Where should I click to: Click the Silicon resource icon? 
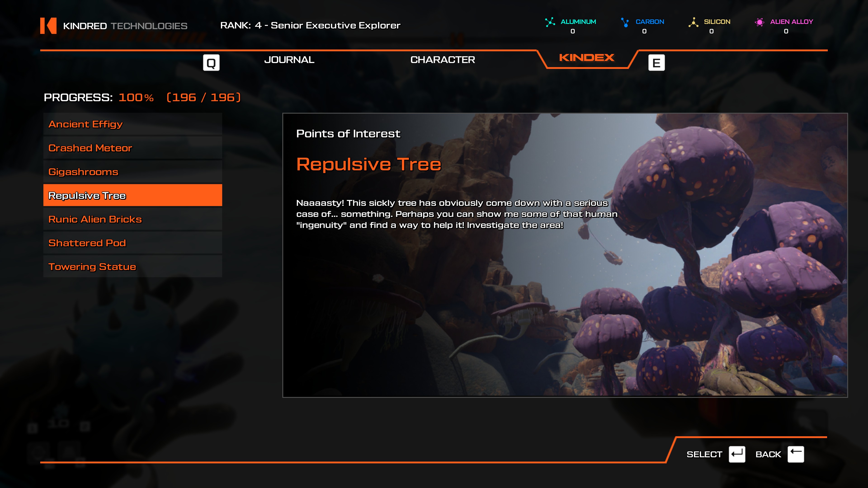693,22
